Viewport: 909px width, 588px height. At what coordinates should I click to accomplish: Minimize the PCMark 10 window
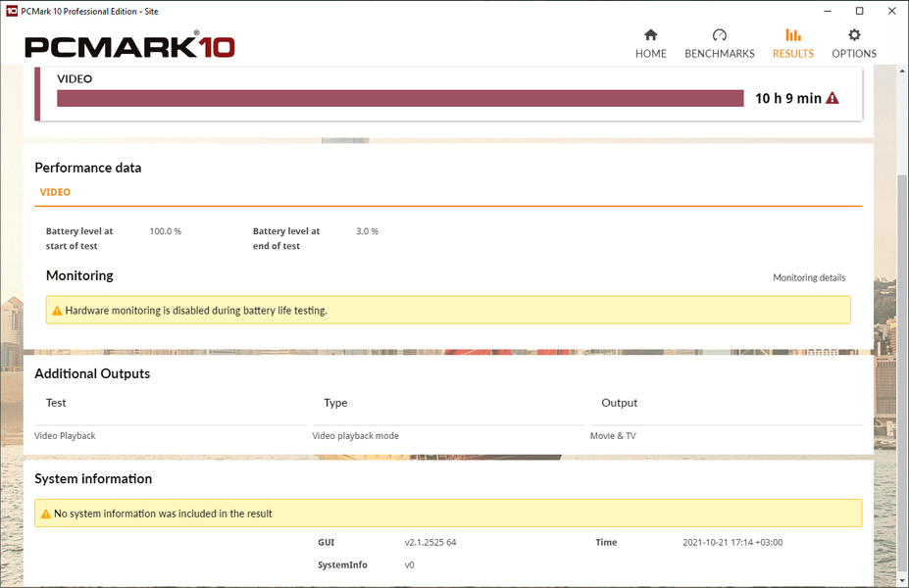click(828, 11)
